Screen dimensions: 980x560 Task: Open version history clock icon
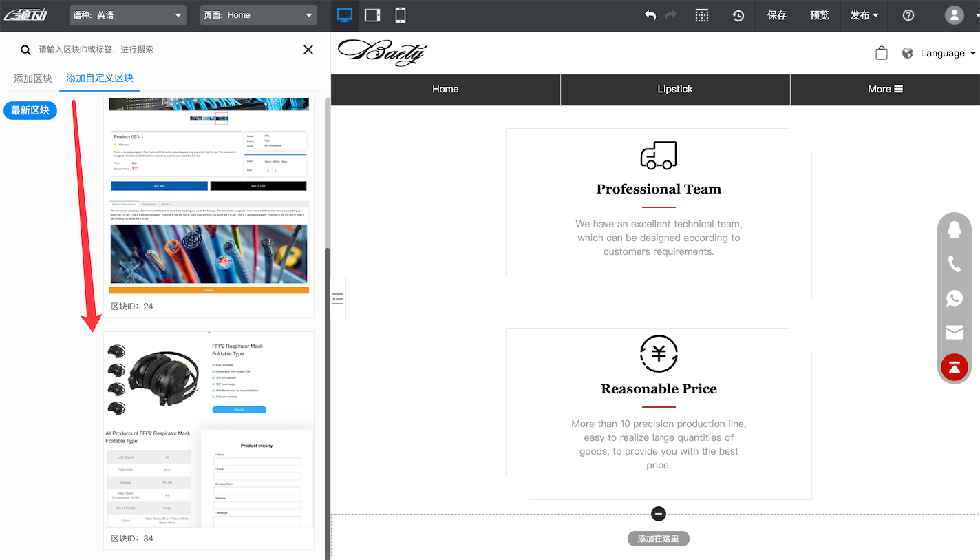pos(738,15)
